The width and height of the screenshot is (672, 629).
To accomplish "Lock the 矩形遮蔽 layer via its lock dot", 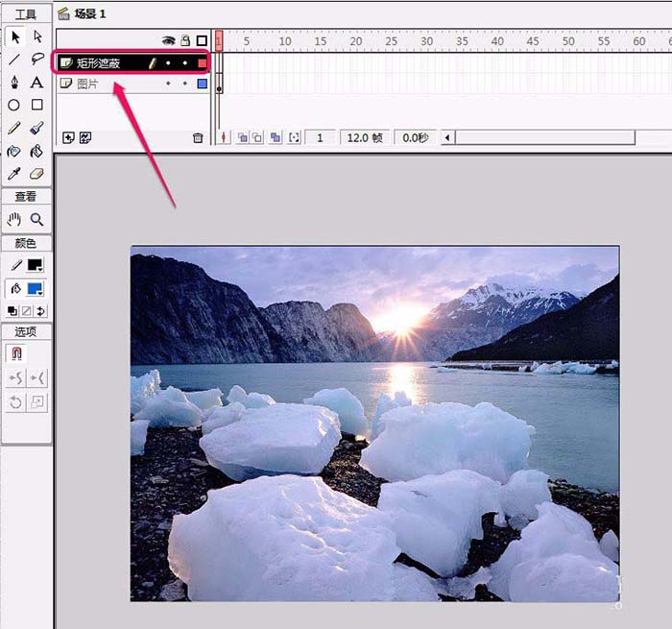I will [x=184, y=63].
